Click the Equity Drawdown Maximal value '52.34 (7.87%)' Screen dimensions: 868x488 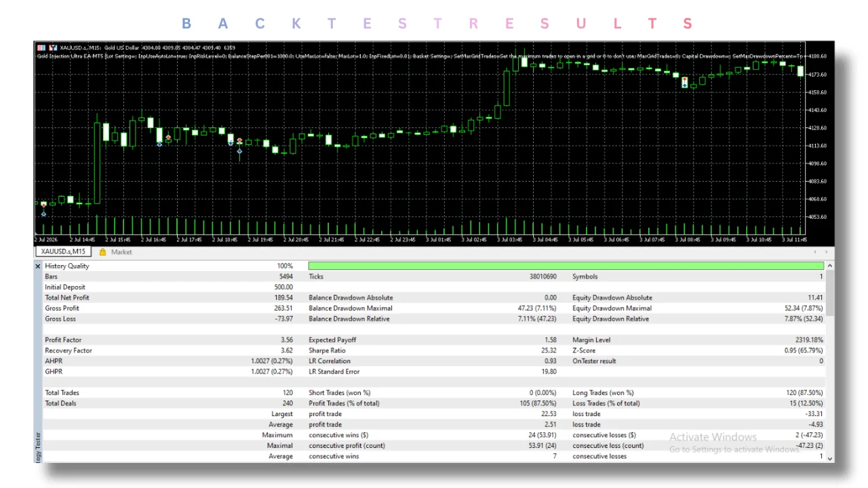804,308
